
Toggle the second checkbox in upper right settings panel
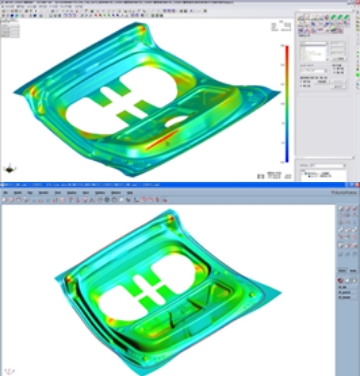301,86
